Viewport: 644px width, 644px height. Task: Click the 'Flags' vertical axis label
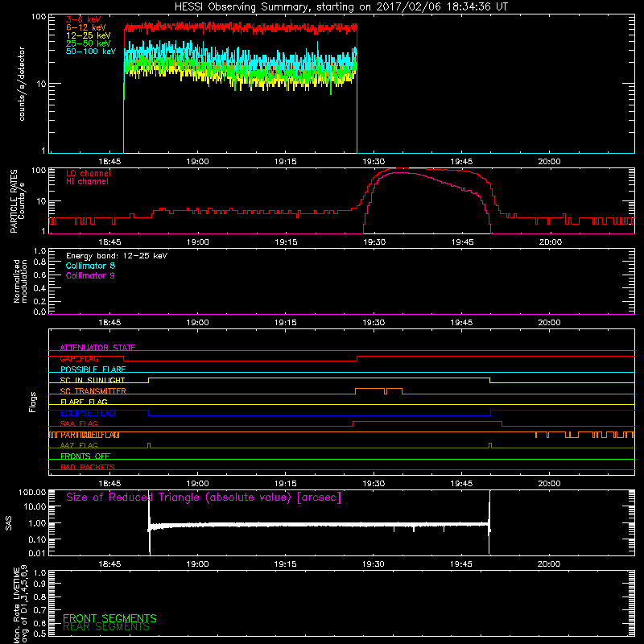coord(32,402)
